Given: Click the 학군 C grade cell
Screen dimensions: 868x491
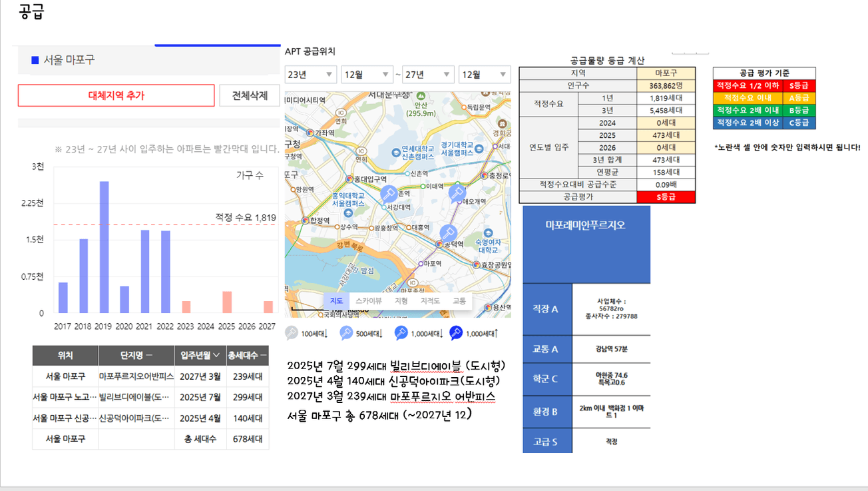Looking at the screenshot, I should point(547,379).
